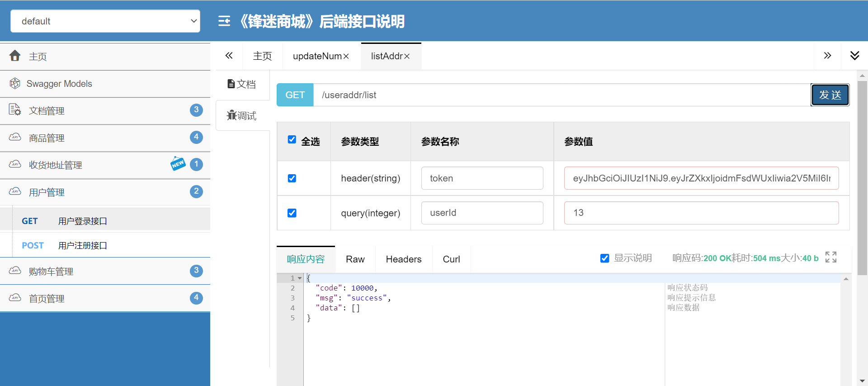This screenshot has height=386, width=868.
Task: Click the 响应码 200 OK status text
Action: click(x=702, y=258)
